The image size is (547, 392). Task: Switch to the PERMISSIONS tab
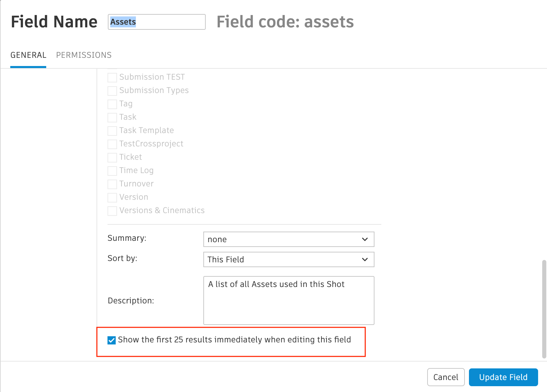pos(84,55)
